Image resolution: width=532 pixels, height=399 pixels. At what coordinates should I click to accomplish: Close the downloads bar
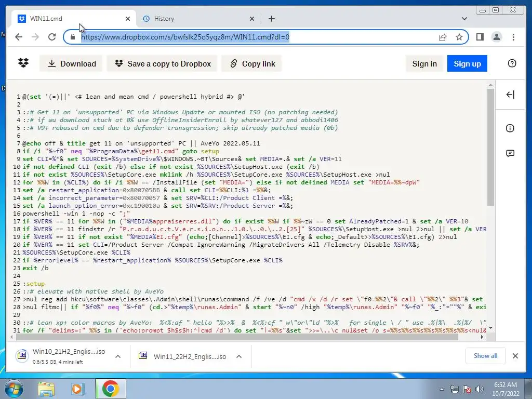[515, 355]
